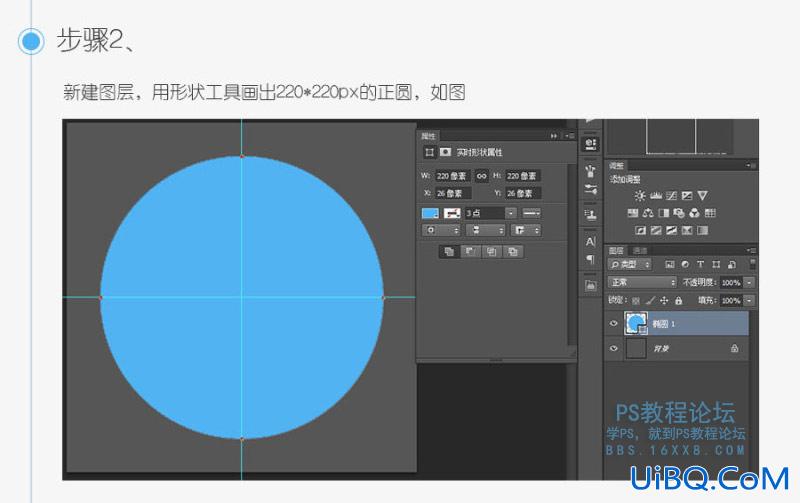Add a Gradient Map adjustment
Viewport: 800px width, 503px height.
point(703,231)
